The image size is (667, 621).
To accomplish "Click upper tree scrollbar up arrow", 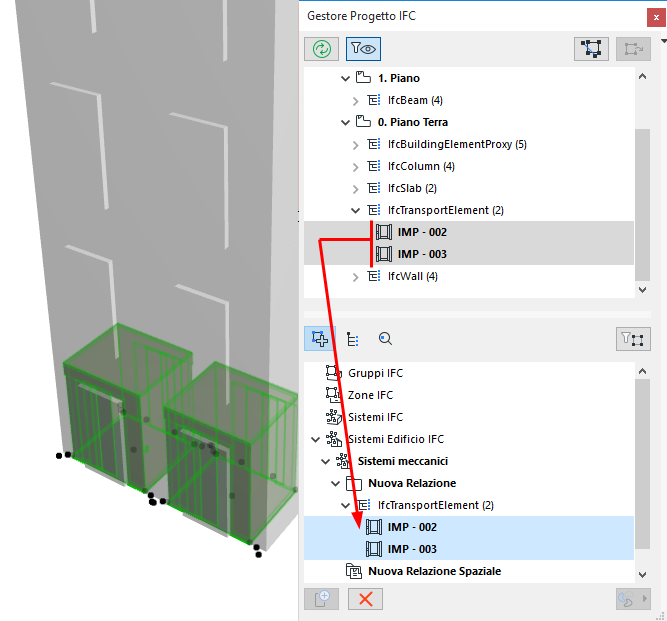I will (x=642, y=77).
